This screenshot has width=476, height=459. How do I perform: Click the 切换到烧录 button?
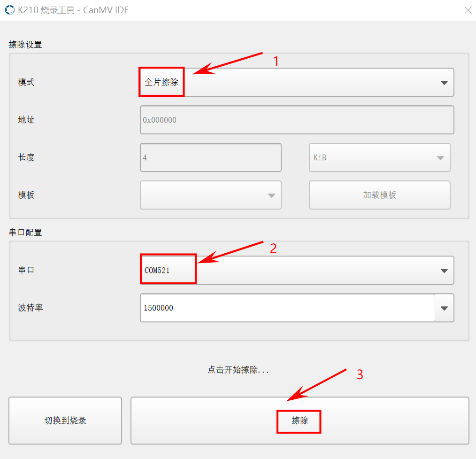click(65, 420)
